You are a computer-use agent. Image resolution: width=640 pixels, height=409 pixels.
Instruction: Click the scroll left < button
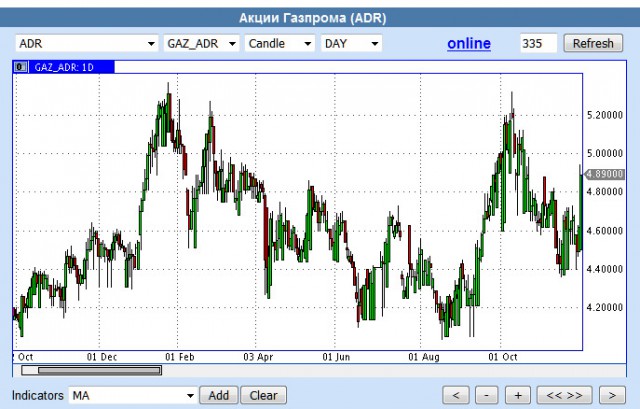click(x=456, y=395)
